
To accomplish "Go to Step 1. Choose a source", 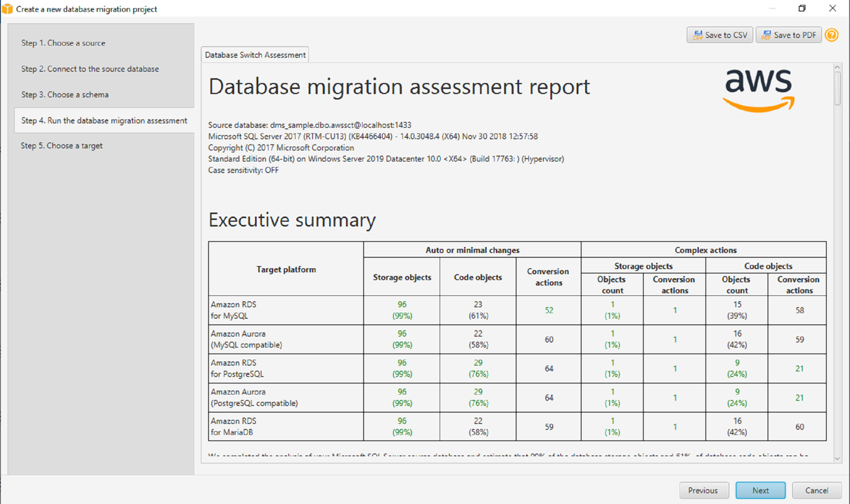I will click(x=63, y=43).
